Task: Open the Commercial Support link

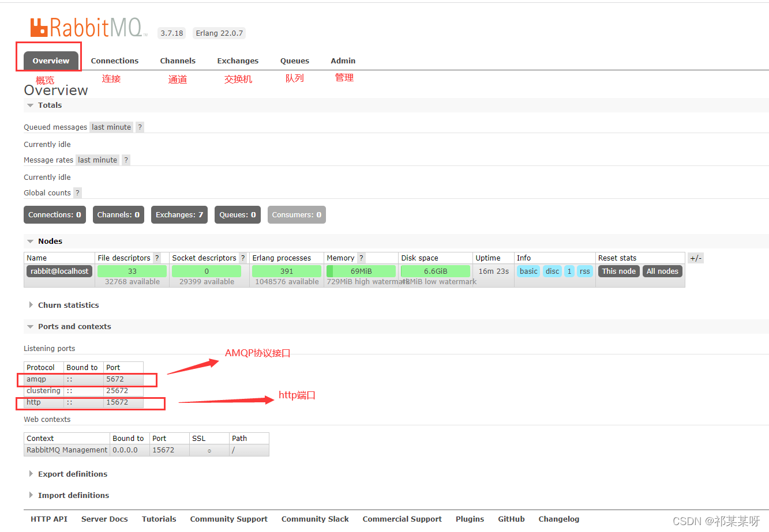Action: pos(402,519)
